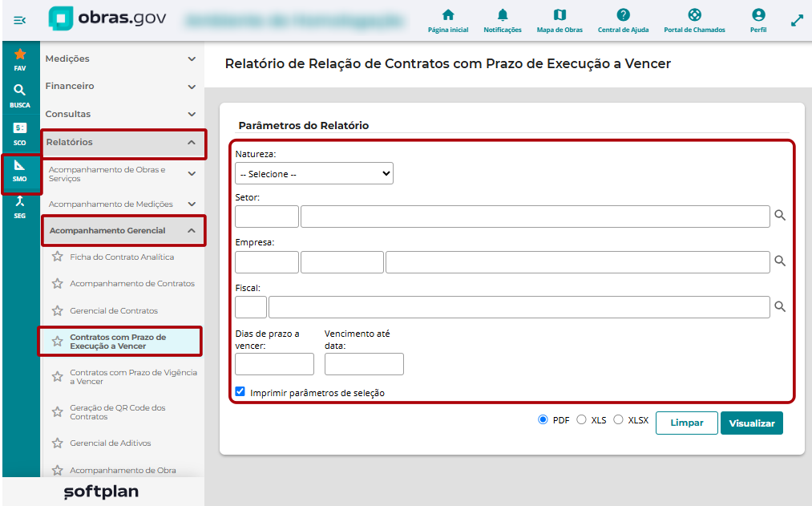This screenshot has width=812, height=506.
Task: Open Acompanhamento de Contratos report
Action: pos(132,283)
